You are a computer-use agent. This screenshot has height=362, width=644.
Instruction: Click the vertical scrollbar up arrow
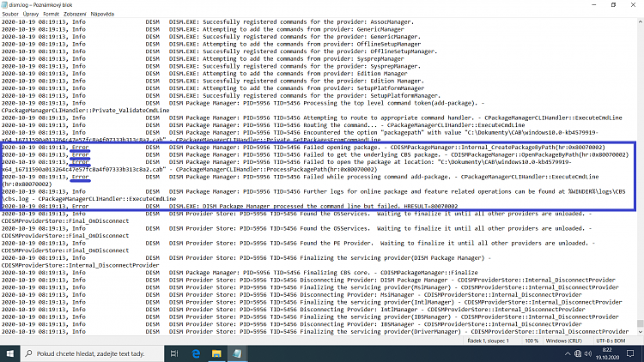(x=640, y=21)
